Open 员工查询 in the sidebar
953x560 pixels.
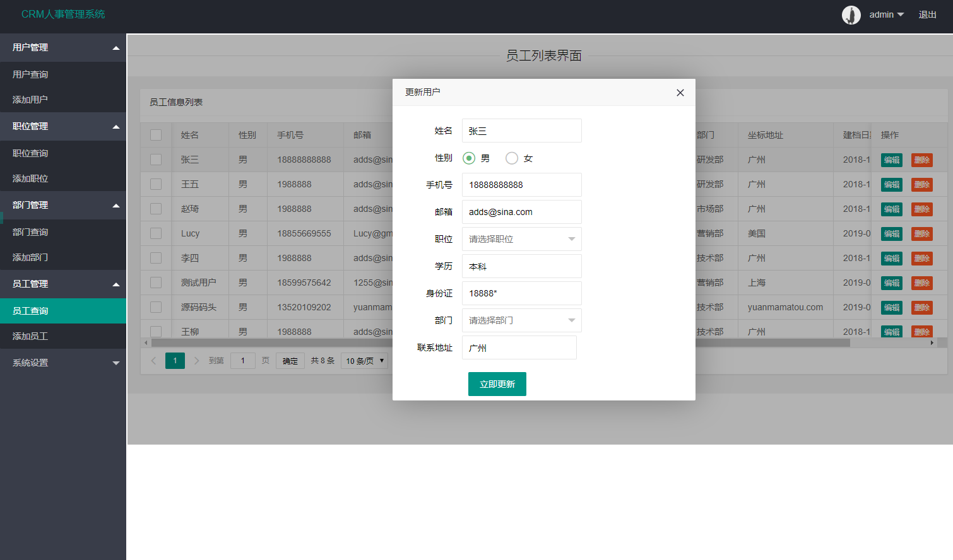(x=63, y=310)
